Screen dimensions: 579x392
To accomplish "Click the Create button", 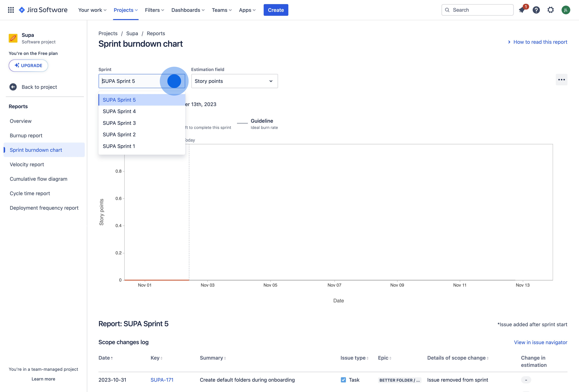I will (276, 10).
